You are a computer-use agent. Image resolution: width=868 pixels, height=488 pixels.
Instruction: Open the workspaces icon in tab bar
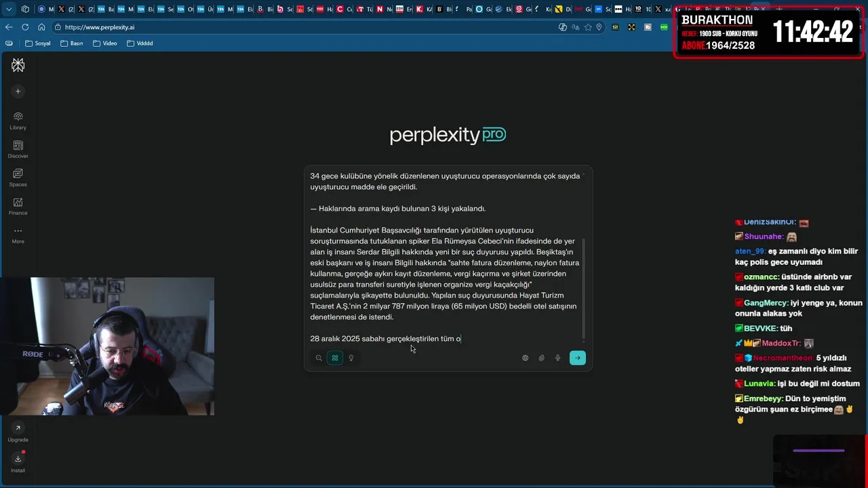coord(25,9)
